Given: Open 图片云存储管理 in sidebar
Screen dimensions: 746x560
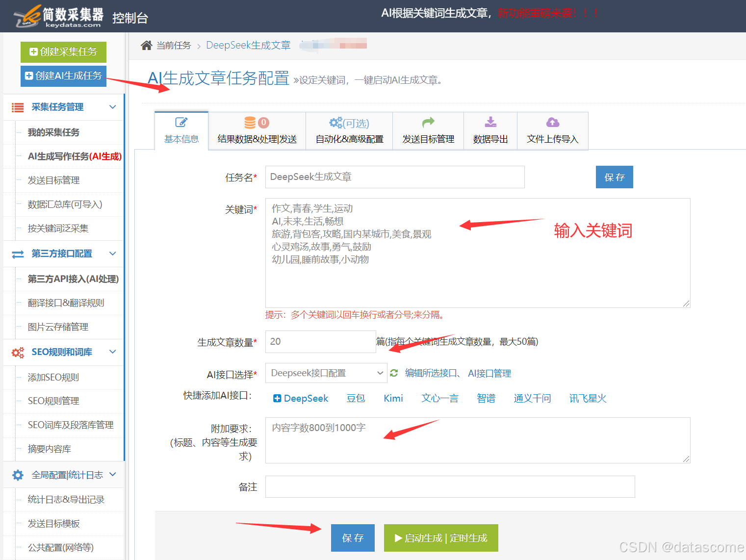Looking at the screenshot, I should tap(58, 327).
